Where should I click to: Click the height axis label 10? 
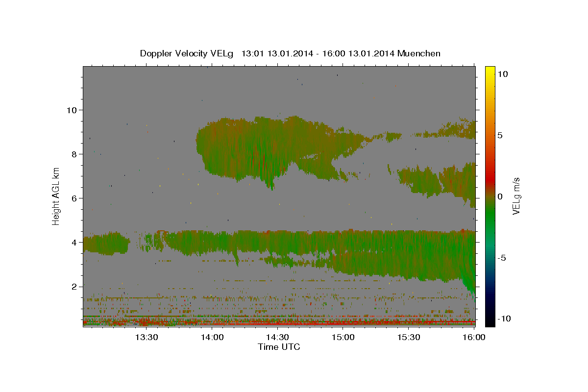pos(71,110)
